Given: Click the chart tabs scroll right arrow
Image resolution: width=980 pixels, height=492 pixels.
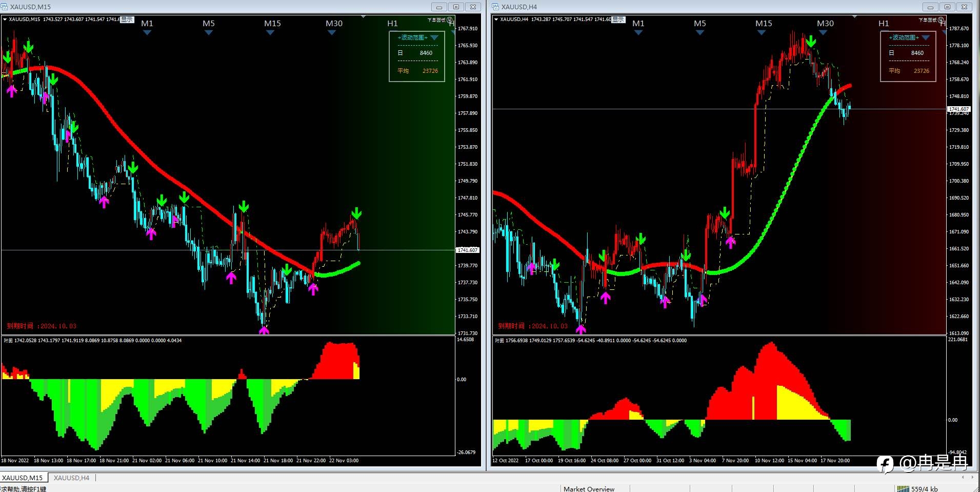Looking at the screenshot, I should (x=972, y=477).
